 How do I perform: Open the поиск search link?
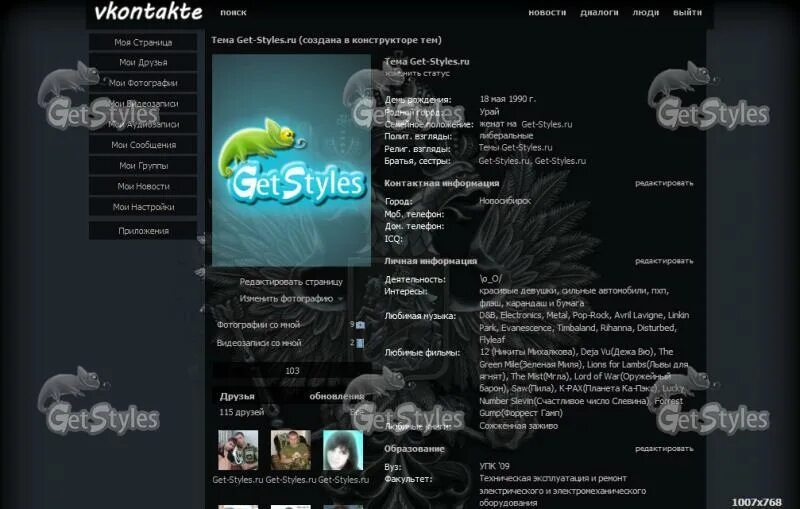pos(233,12)
